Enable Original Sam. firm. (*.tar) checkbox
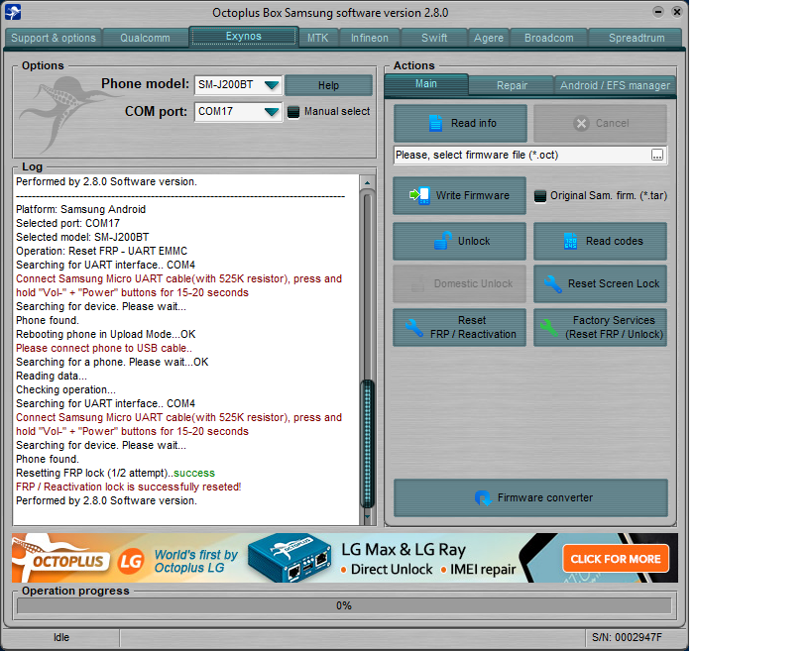 pyautogui.click(x=539, y=196)
